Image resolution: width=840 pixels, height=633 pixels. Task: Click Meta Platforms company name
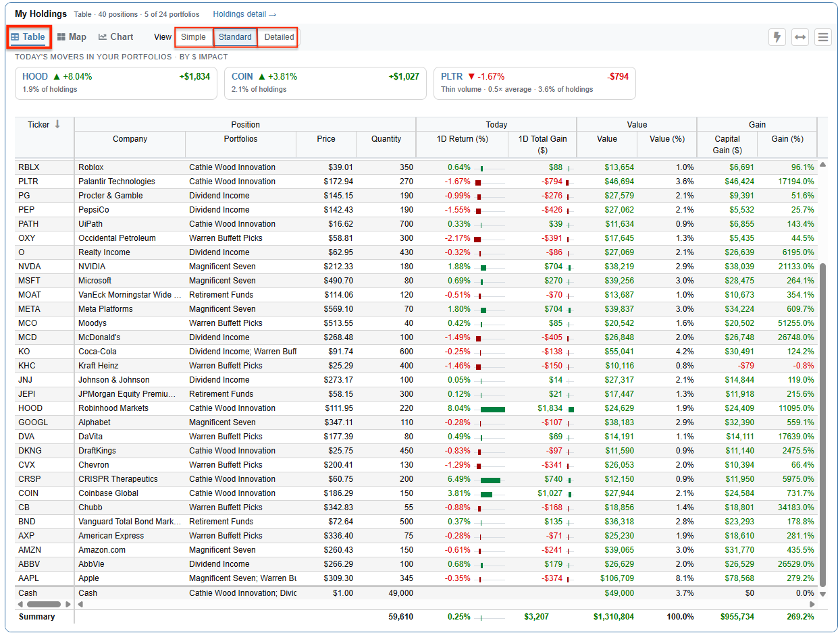coord(105,309)
